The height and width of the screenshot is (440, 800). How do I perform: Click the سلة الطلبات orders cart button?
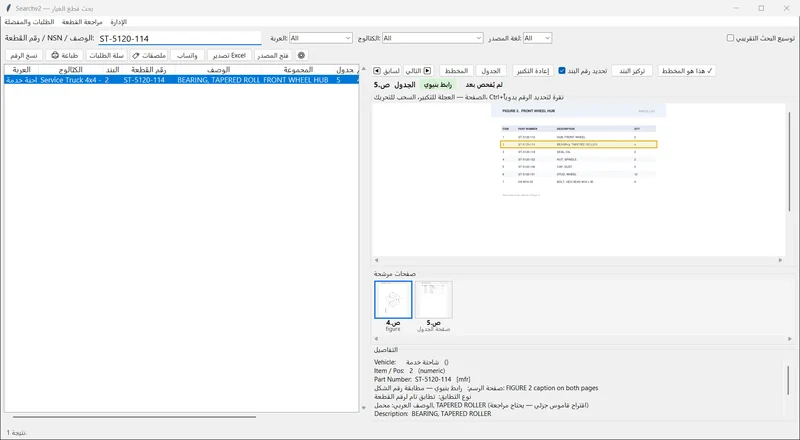(106, 55)
